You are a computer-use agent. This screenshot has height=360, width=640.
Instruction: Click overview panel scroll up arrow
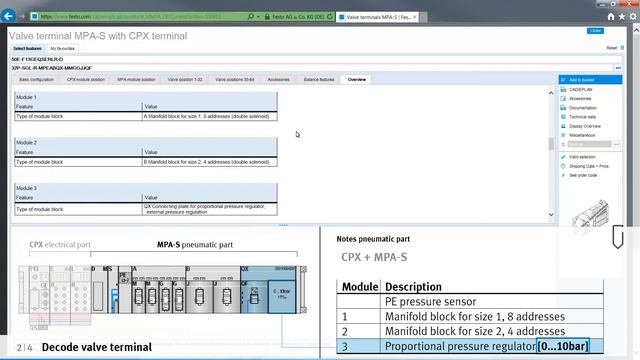(x=551, y=93)
